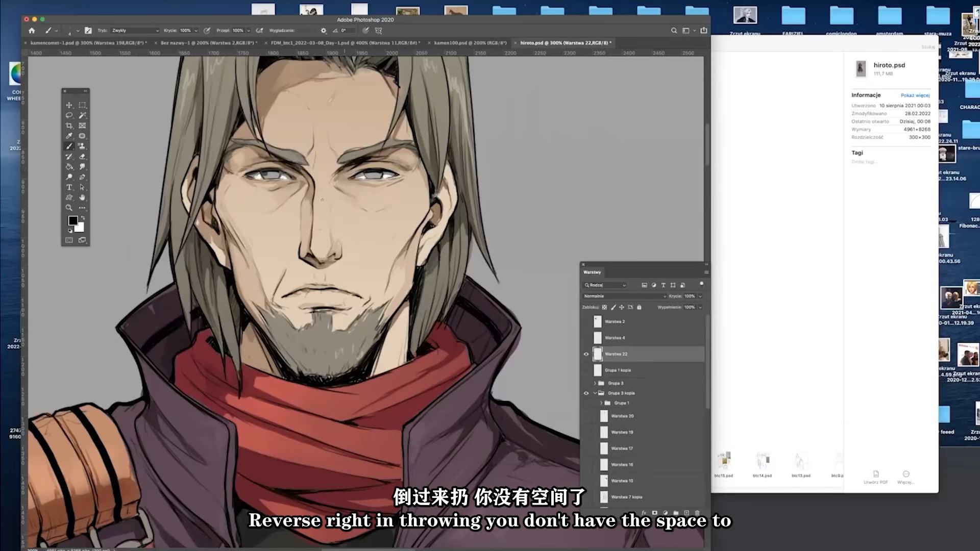The image size is (980, 551).
Task: Switch to FDM_btc1 document tab
Action: pos(346,43)
